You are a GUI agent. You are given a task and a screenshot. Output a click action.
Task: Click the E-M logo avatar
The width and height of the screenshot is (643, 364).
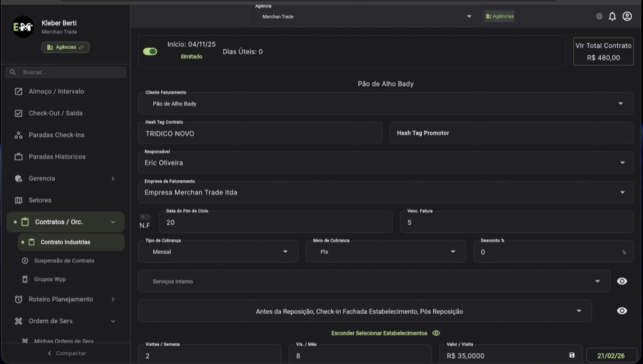(23, 27)
